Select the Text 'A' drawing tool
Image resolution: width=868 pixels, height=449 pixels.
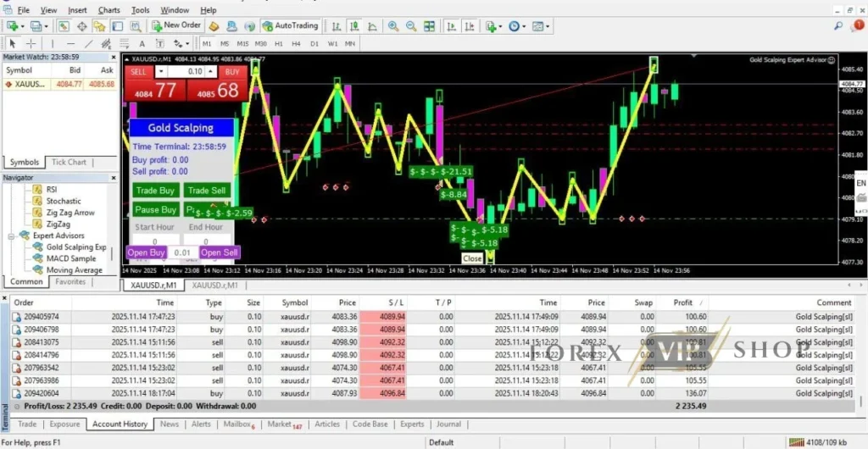click(x=142, y=44)
